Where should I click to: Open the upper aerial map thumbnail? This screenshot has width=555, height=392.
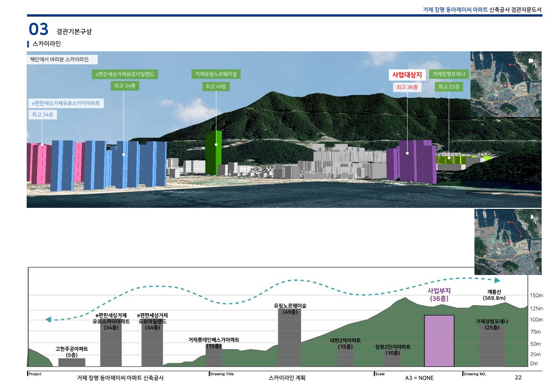(506, 84)
